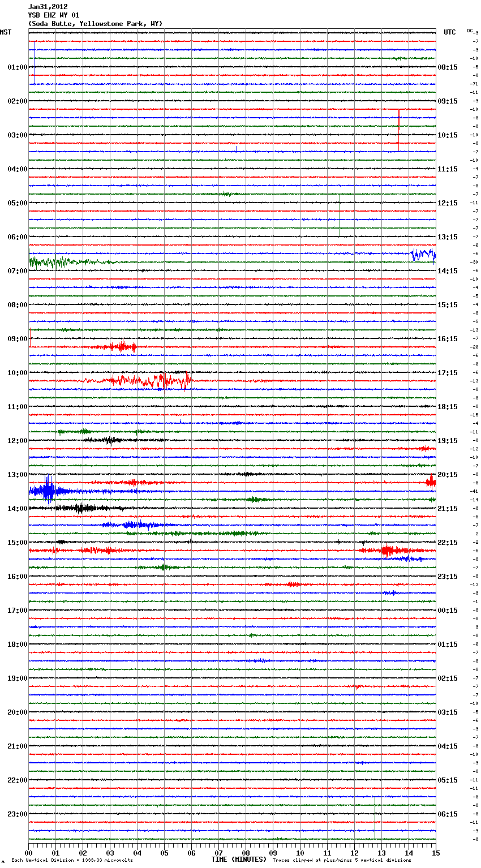Click the 20:15 UTC row label
481x868 pixels.
click(448, 475)
